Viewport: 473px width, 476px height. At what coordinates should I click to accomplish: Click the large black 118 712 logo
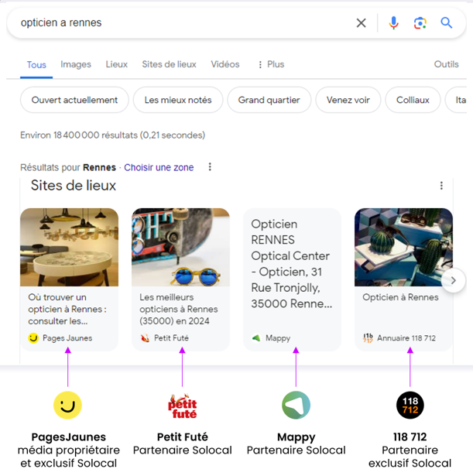point(410,406)
